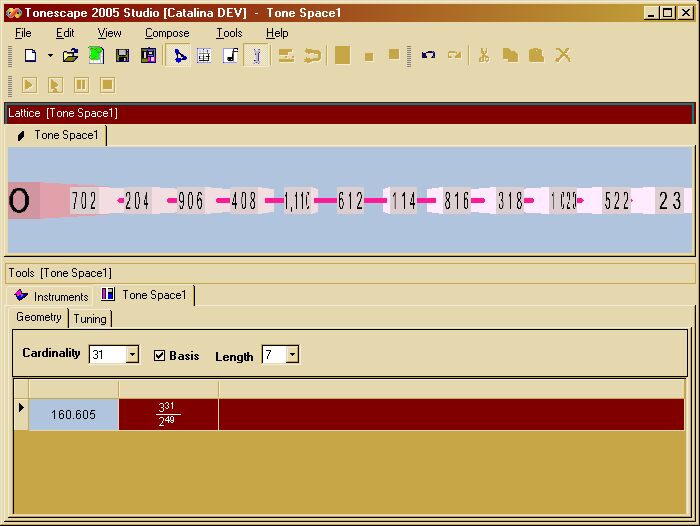Click the 408 lattice node

244,200
